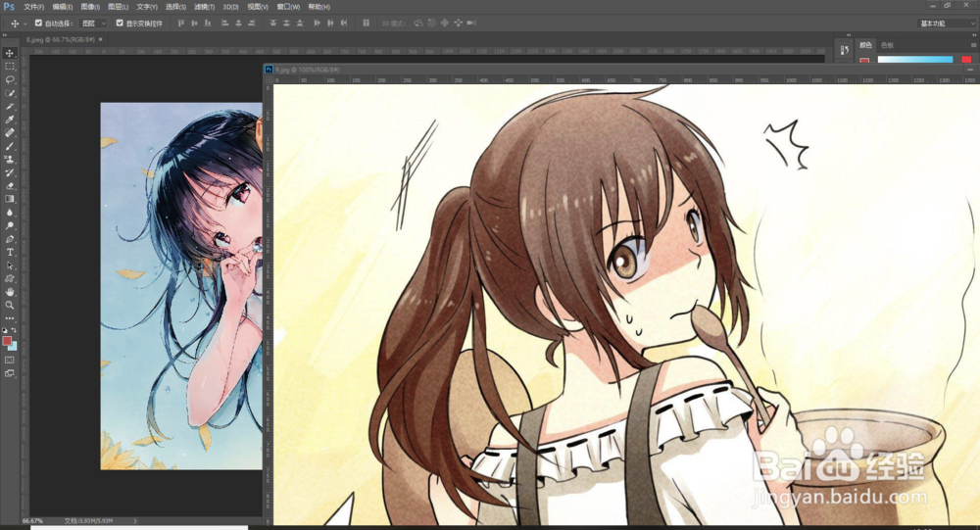Switch to the 颜色 panel tab

tap(865, 45)
